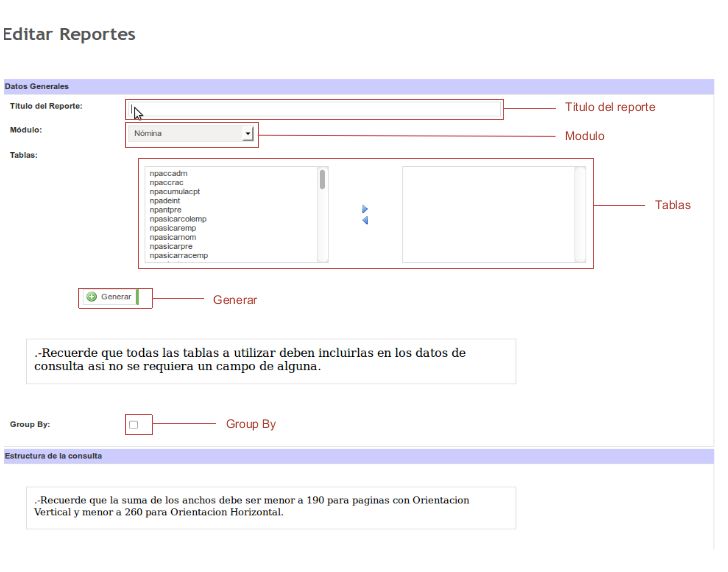The width and height of the screenshot is (728, 572).
Task: Open the Módulo dropdown showing Nómina
Action: (x=191, y=133)
